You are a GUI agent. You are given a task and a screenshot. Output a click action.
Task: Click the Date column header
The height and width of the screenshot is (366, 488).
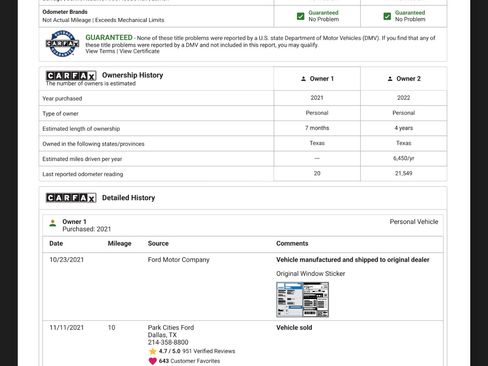pyautogui.click(x=56, y=244)
